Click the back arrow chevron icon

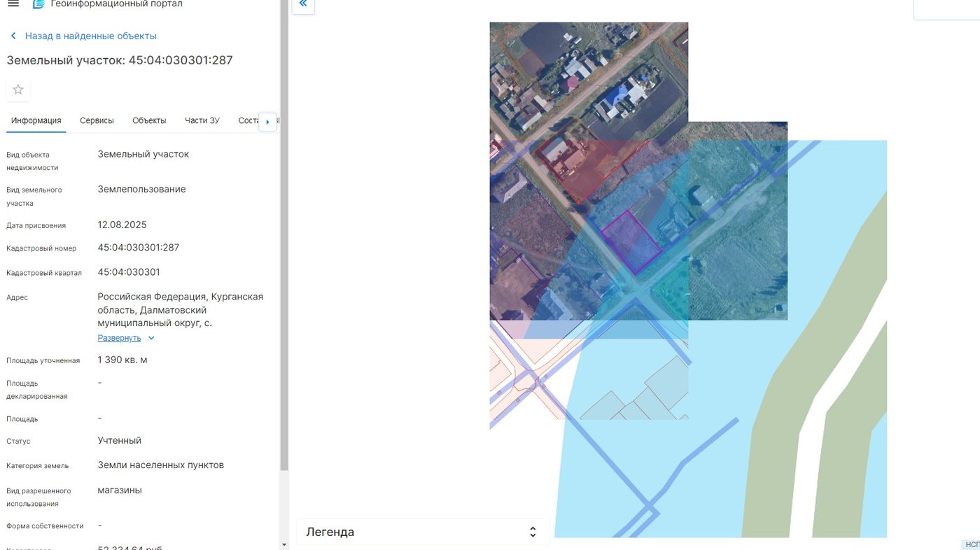13,36
